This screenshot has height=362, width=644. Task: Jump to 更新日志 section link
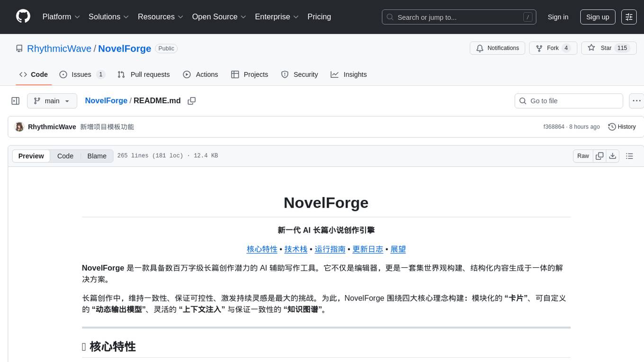coord(368,249)
